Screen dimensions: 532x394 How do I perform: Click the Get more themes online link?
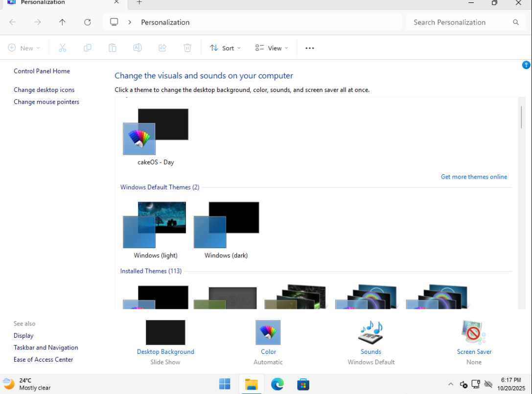coord(474,177)
